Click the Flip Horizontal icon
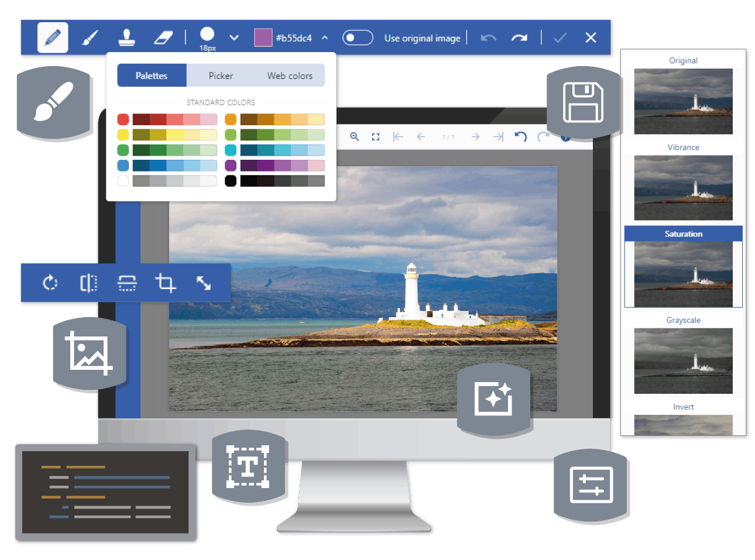 click(88, 283)
